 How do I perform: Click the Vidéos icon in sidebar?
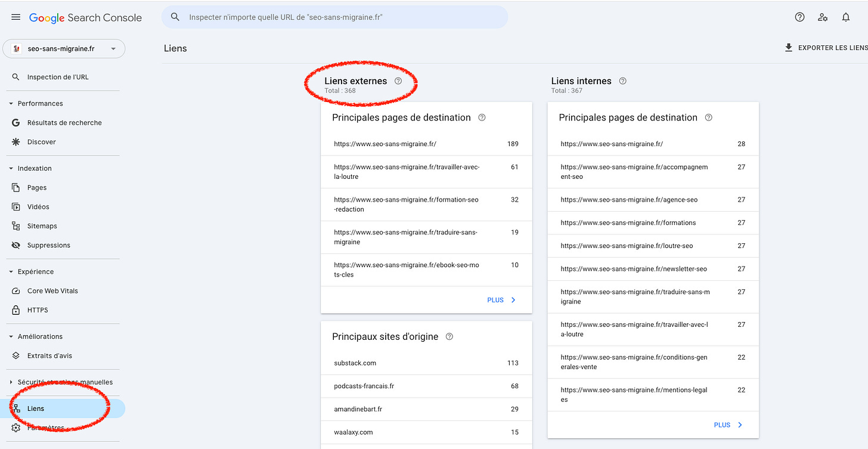(16, 207)
